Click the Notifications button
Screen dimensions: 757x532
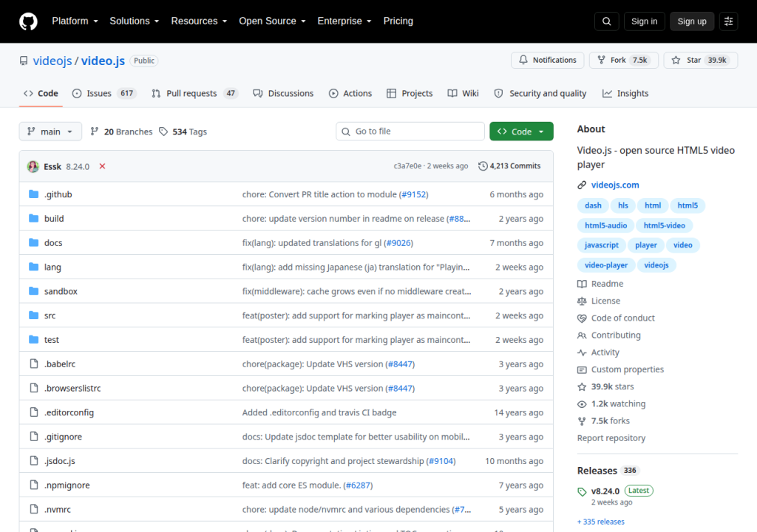pos(548,60)
